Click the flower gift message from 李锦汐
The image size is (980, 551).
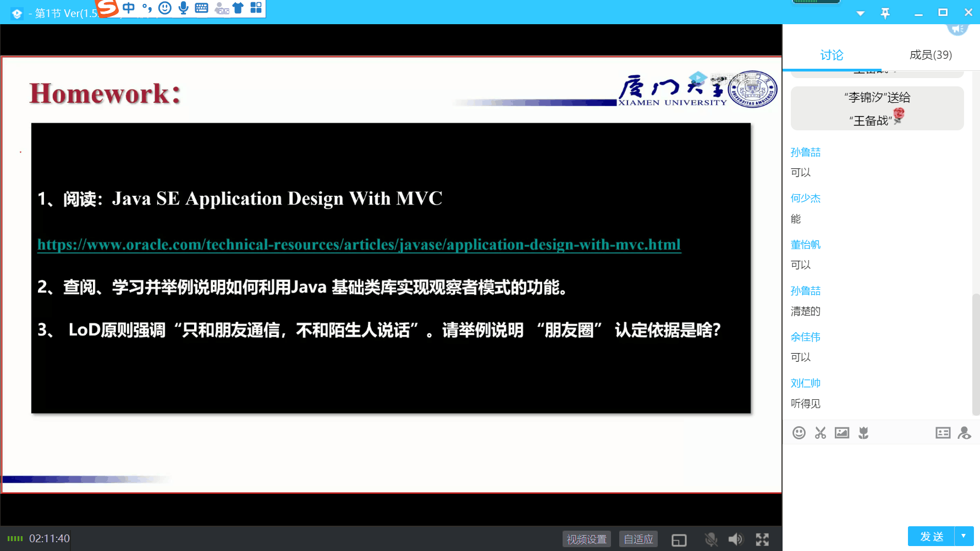877,109
